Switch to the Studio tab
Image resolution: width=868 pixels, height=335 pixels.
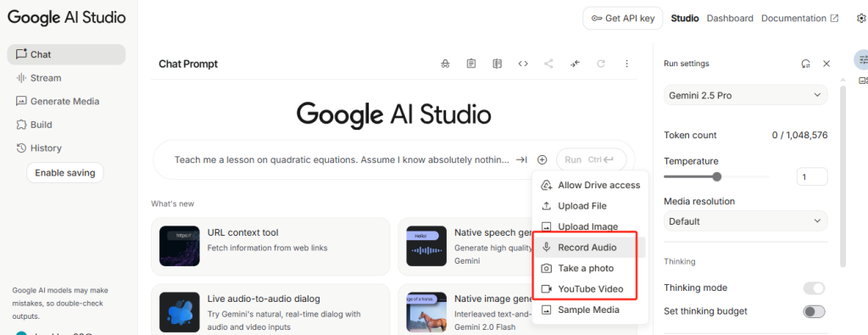coord(685,19)
